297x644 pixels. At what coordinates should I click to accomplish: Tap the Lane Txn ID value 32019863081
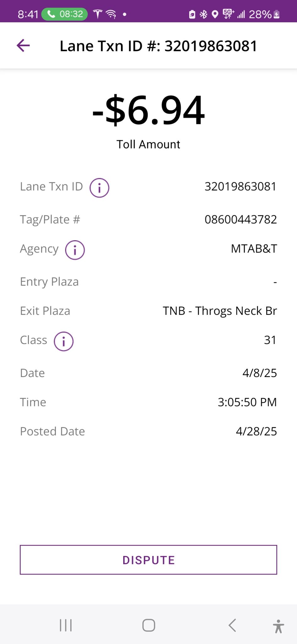pyautogui.click(x=240, y=186)
